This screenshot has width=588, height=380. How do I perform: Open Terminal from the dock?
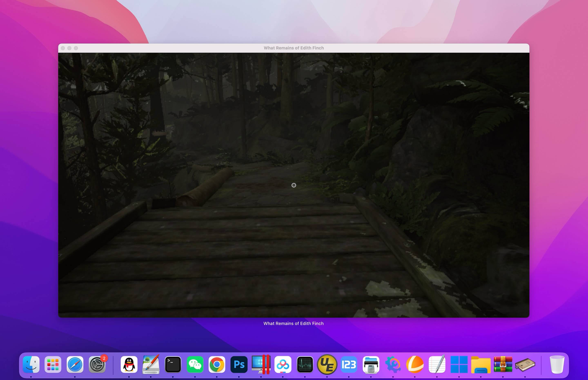(173, 364)
